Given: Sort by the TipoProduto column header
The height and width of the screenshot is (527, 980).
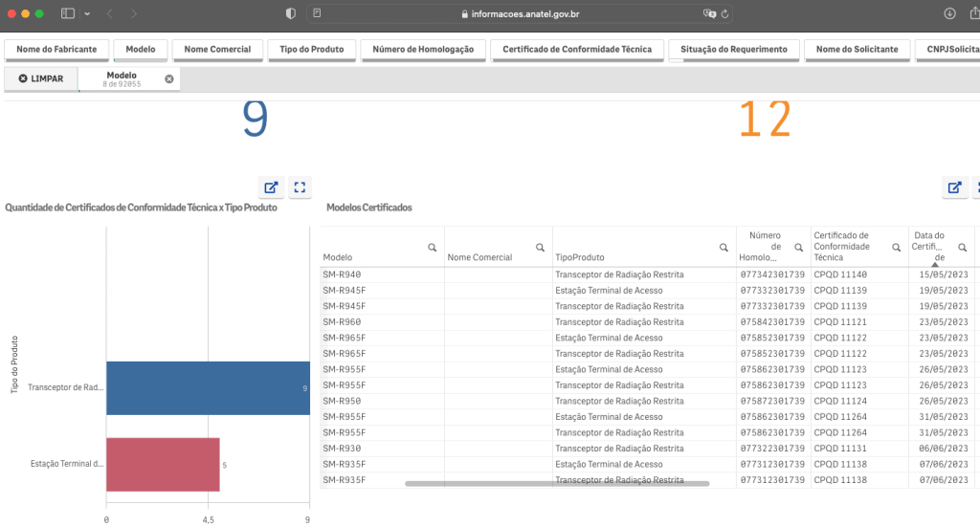Looking at the screenshot, I should click(580, 257).
